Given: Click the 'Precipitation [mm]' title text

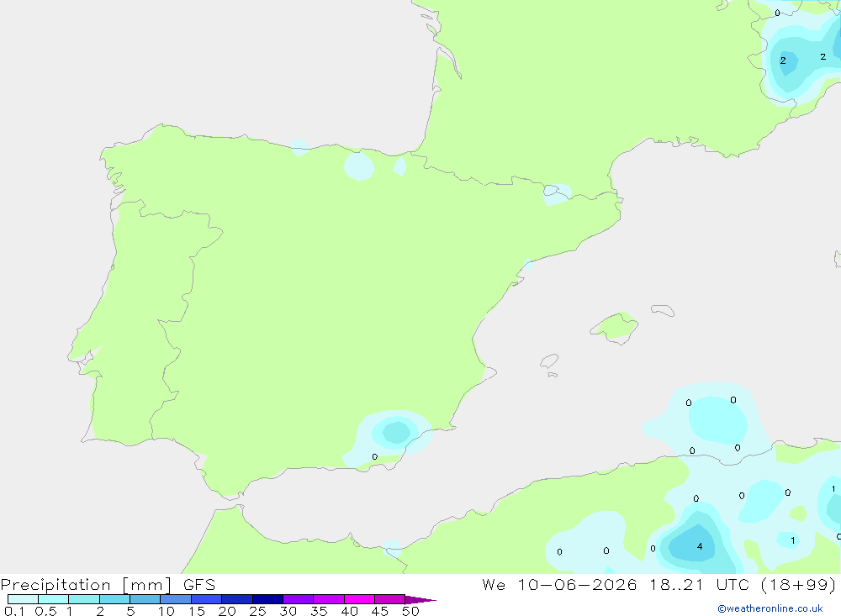Looking at the screenshot, I should 87,585.
